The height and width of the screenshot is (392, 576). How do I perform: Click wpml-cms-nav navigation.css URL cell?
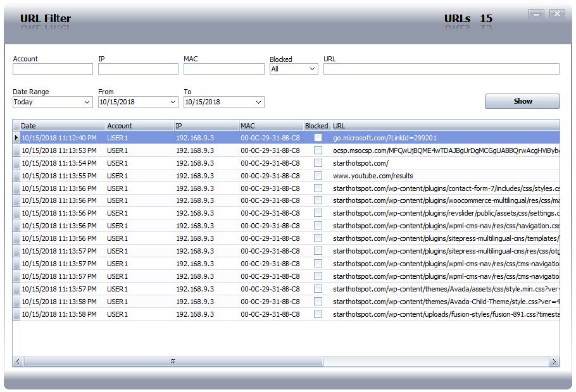pyautogui.click(x=446, y=226)
